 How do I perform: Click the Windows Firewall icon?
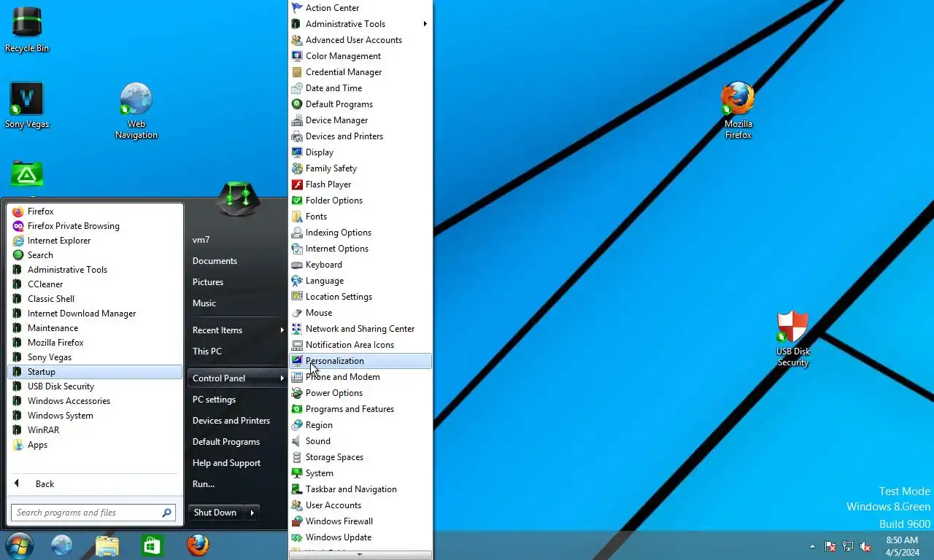297,521
